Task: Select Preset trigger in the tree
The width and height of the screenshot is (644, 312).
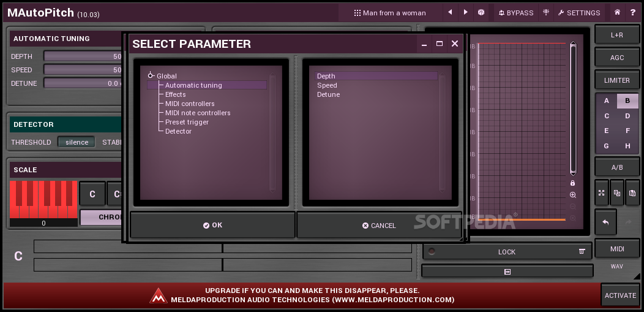Action: [187, 122]
